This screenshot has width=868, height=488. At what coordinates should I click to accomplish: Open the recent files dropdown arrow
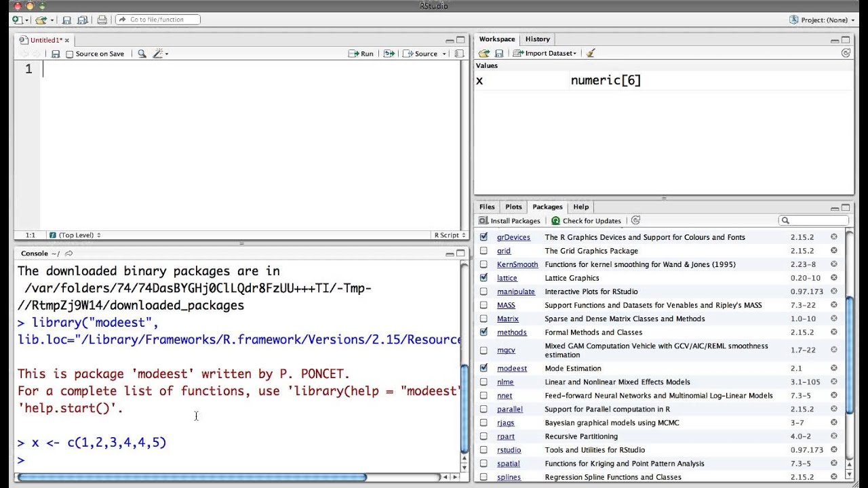[x=50, y=20]
